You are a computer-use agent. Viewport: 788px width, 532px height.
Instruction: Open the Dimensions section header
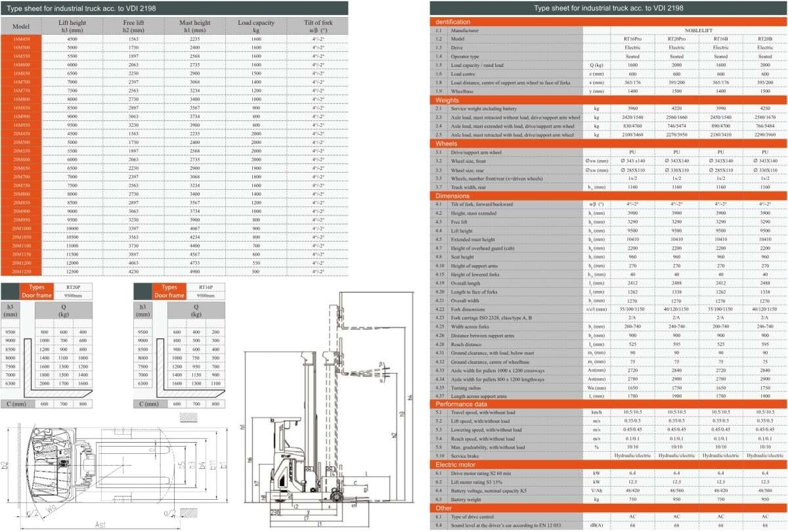pos(452,195)
